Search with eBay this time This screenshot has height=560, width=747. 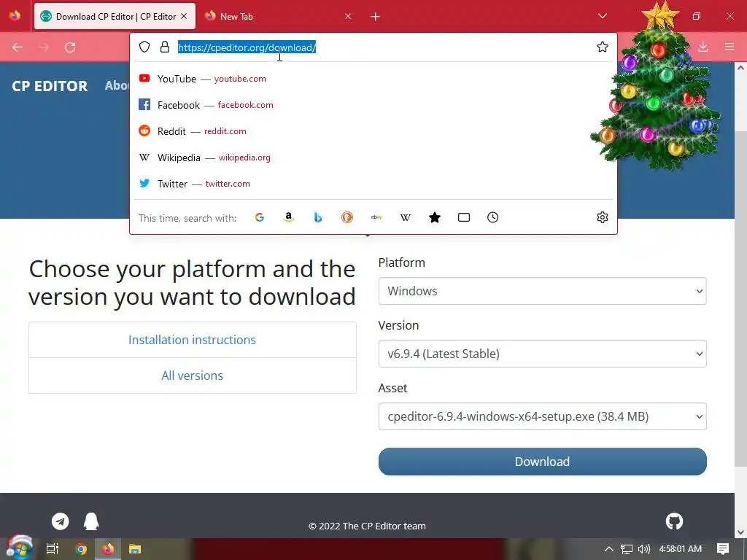tap(376, 217)
